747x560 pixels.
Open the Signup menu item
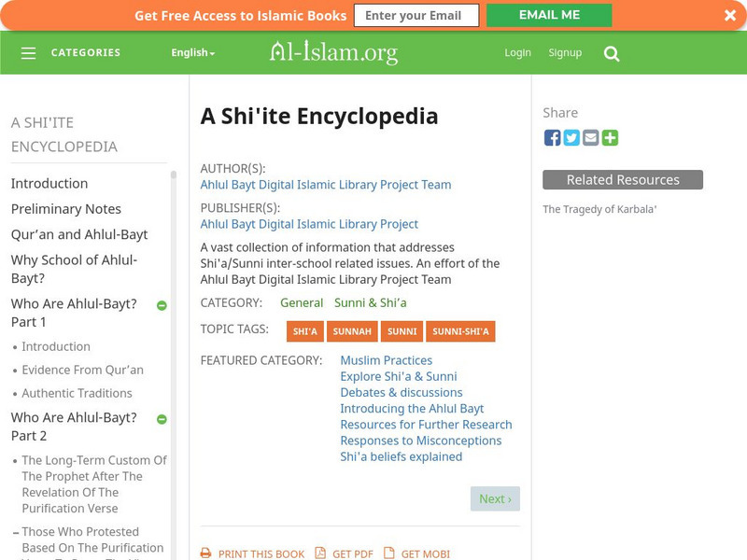[565, 53]
